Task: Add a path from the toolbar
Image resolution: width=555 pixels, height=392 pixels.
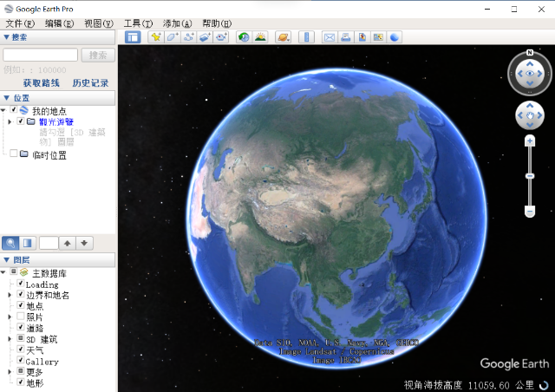Action: click(x=189, y=37)
